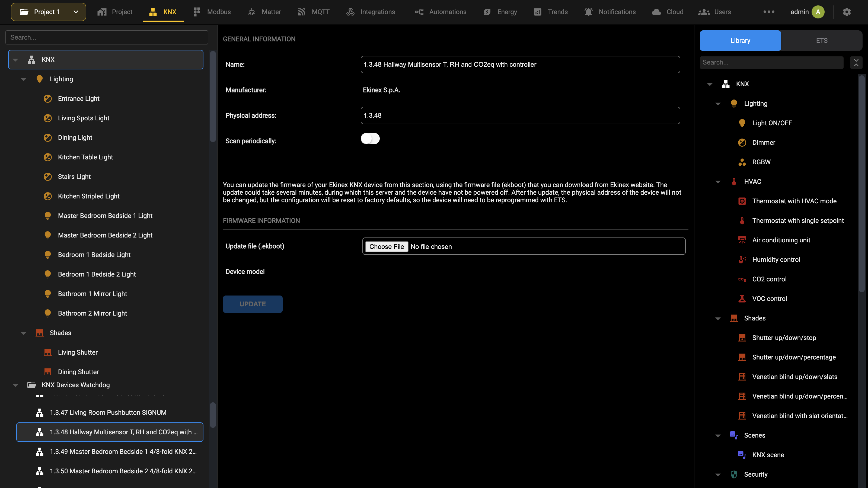Open the Project 1 dropdown
This screenshot has width=868, height=488.
pos(49,12)
